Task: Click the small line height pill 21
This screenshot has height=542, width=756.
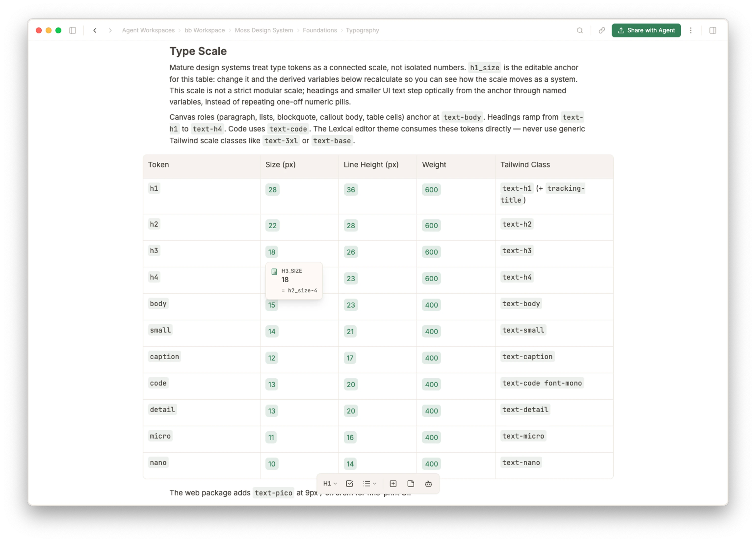Action: click(350, 331)
